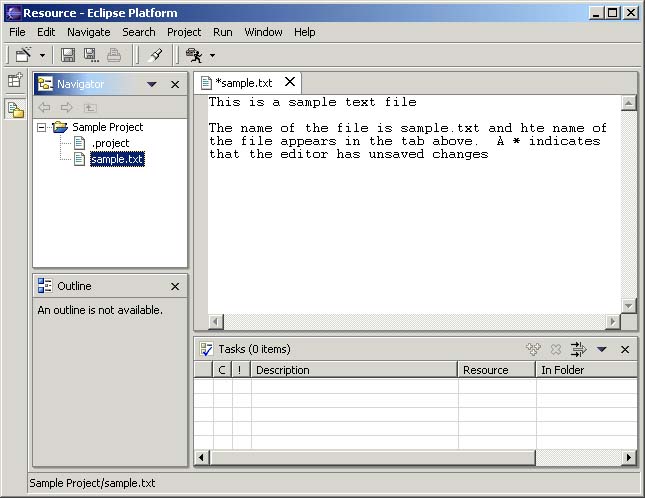
Task: Open the Run menu
Action: (x=223, y=32)
